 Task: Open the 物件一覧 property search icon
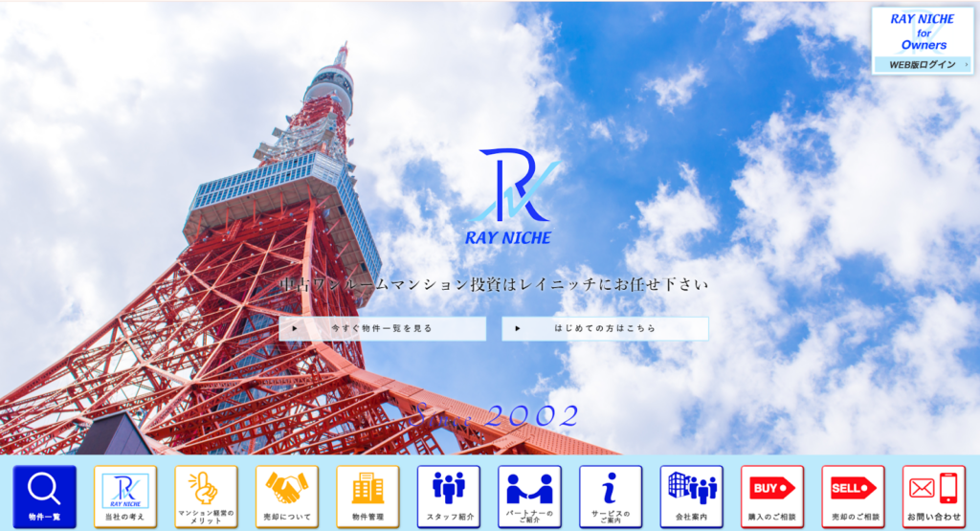44,497
